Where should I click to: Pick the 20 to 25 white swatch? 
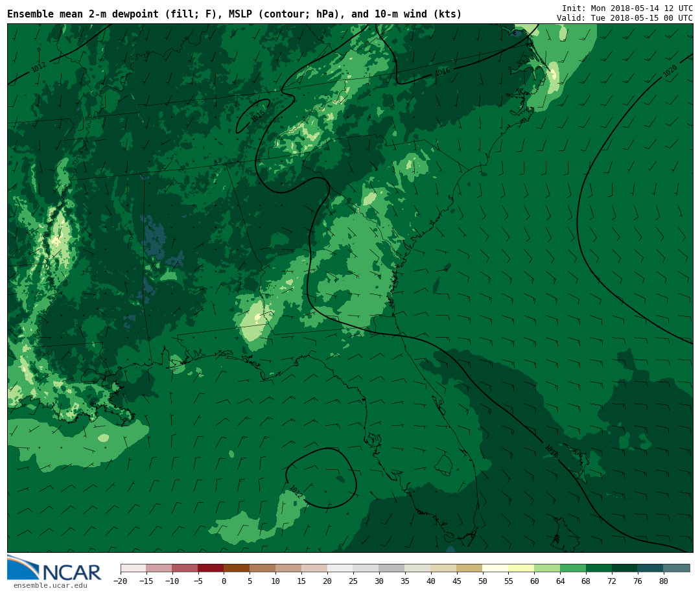341,568
